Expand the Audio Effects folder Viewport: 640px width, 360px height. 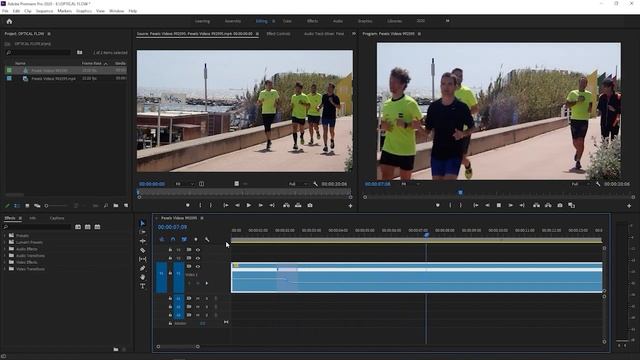point(5,249)
